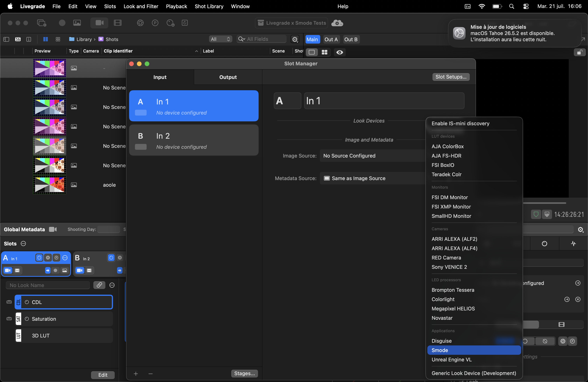The width and height of the screenshot is (588, 382).
Task: Remove slot with minus button
Action: [150, 374]
